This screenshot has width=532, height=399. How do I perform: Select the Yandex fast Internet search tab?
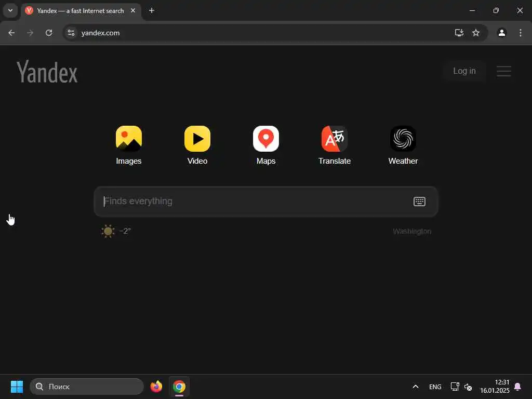(x=80, y=11)
